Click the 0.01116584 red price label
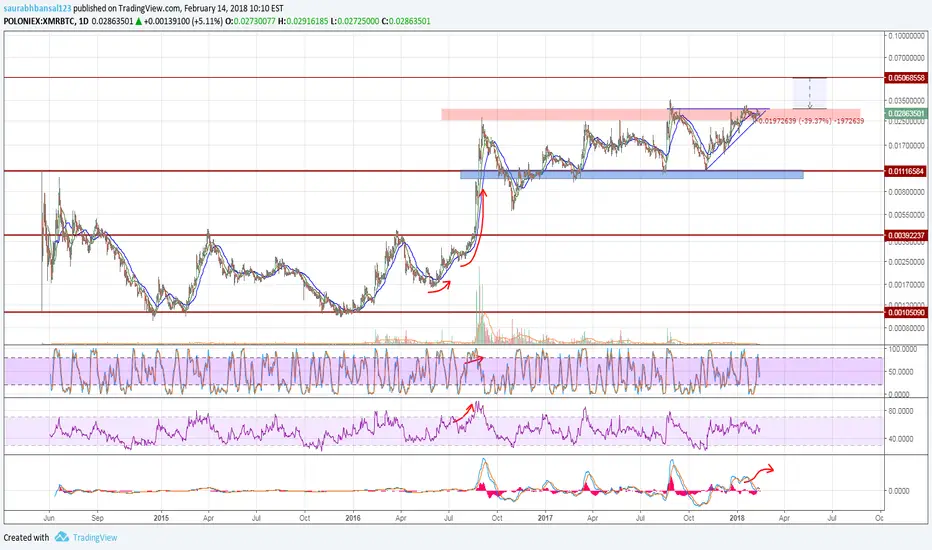The image size is (932, 550). pos(906,171)
